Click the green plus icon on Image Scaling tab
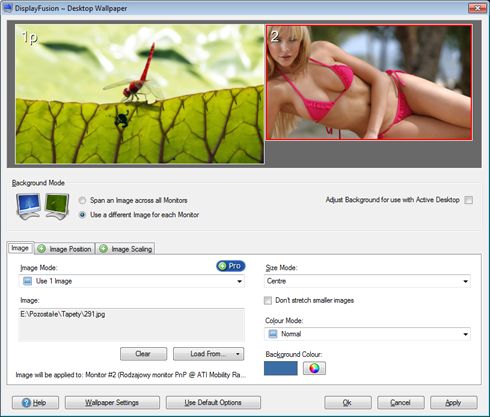This screenshot has width=490, height=417. [x=103, y=249]
